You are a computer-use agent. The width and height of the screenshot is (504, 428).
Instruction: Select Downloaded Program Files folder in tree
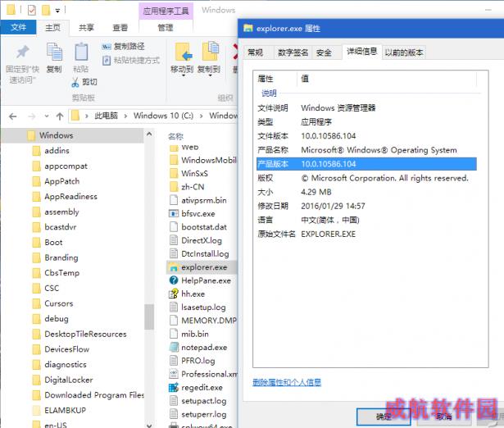point(94,395)
